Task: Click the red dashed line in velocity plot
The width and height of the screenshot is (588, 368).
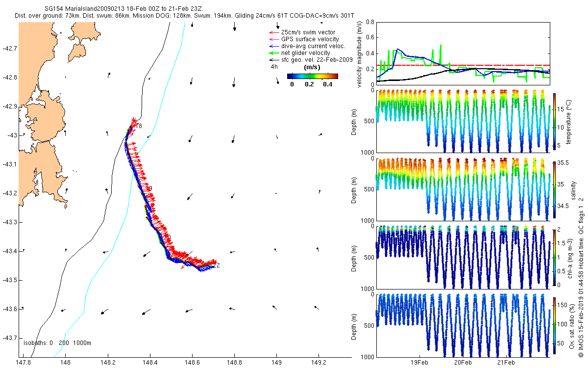Action: (x=463, y=65)
